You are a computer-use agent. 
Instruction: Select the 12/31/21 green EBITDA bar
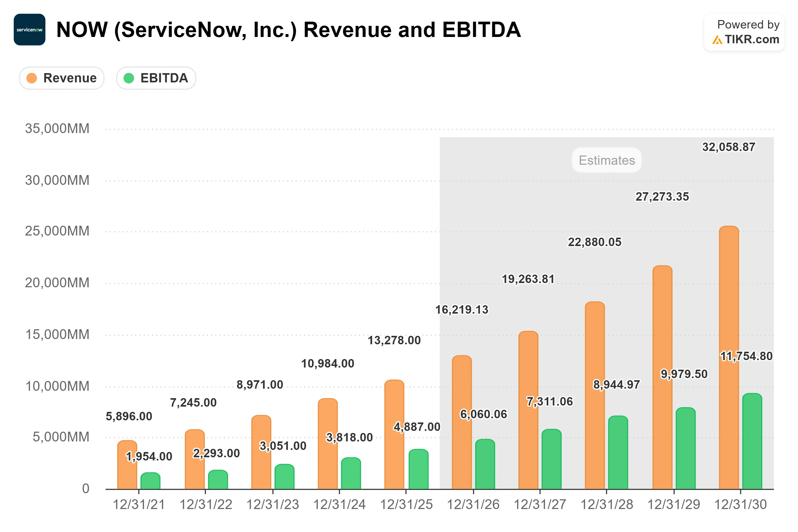(x=150, y=481)
